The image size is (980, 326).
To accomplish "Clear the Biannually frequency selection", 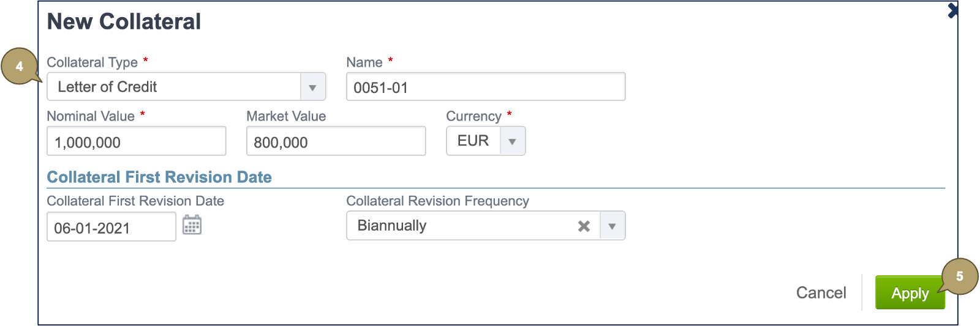I will (x=584, y=226).
